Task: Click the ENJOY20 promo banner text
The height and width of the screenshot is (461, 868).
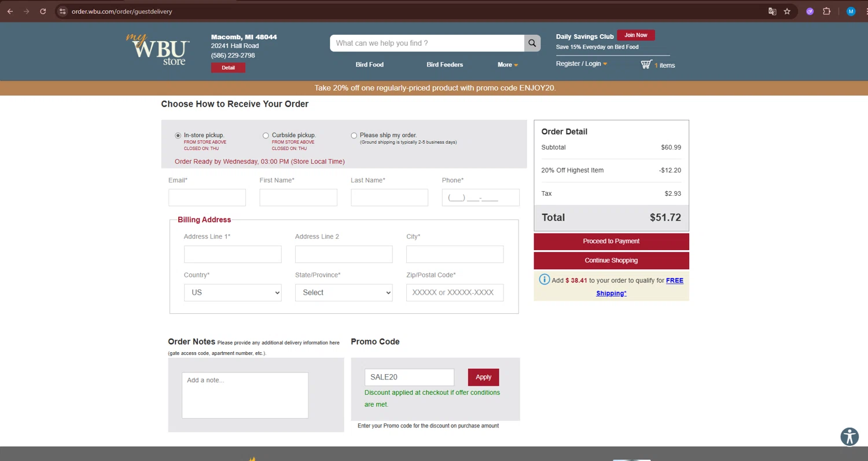Action: coord(435,88)
